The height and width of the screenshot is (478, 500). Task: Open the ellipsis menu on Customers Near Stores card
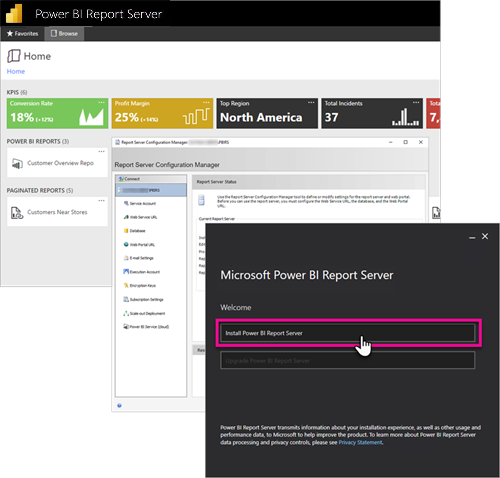tap(101, 201)
